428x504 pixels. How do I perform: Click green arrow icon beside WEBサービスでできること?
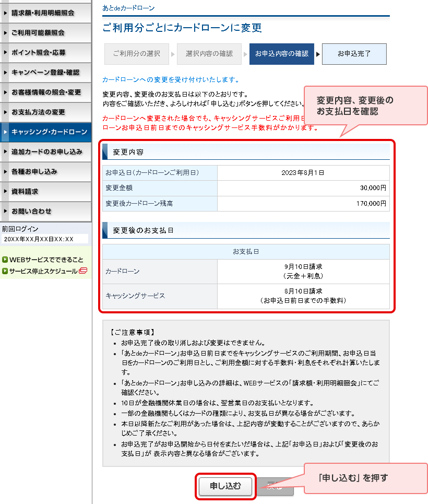point(5,260)
